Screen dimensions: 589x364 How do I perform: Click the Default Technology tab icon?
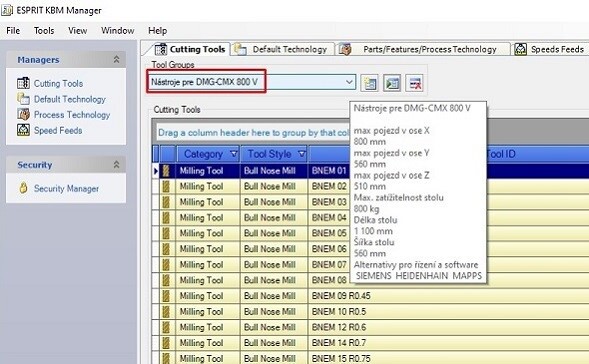(x=240, y=49)
